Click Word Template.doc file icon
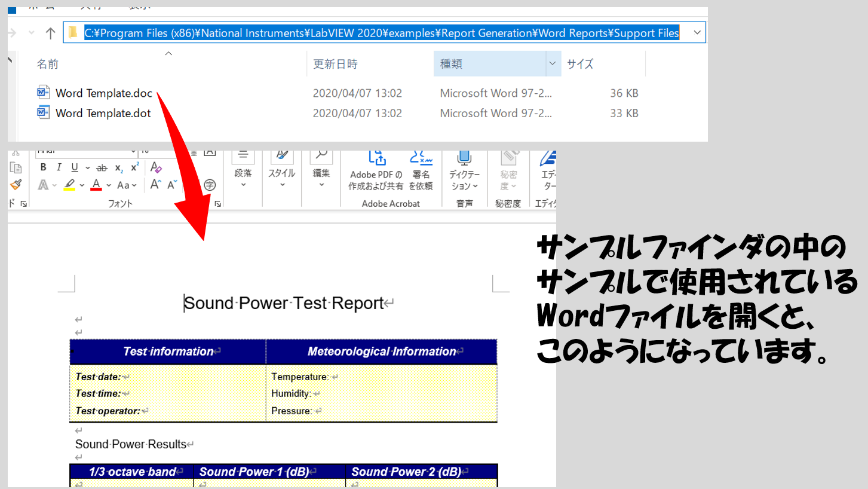 click(x=44, y=93)
